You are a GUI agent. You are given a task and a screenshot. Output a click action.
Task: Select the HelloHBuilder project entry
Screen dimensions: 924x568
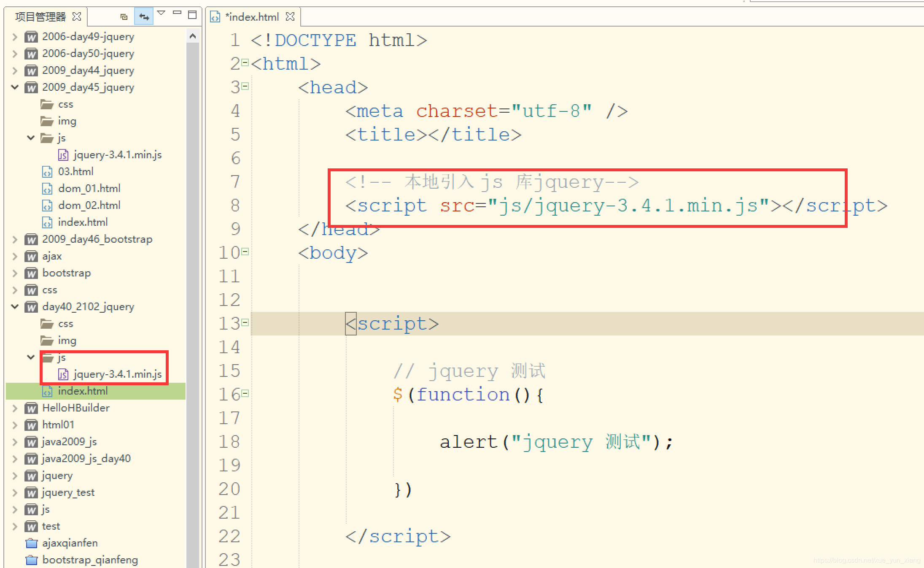(x=76, y=408)
